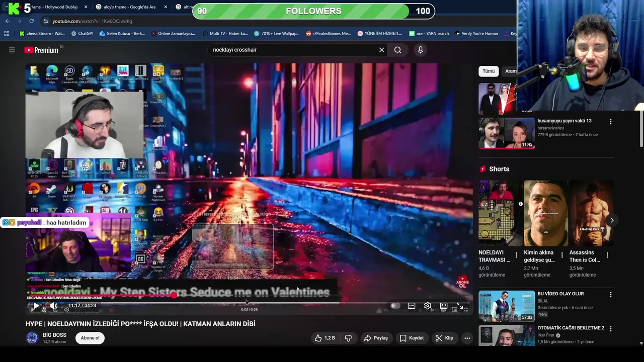Toggle subtitles with the captions button
The image size is (644, 362).
pos(412,305)
